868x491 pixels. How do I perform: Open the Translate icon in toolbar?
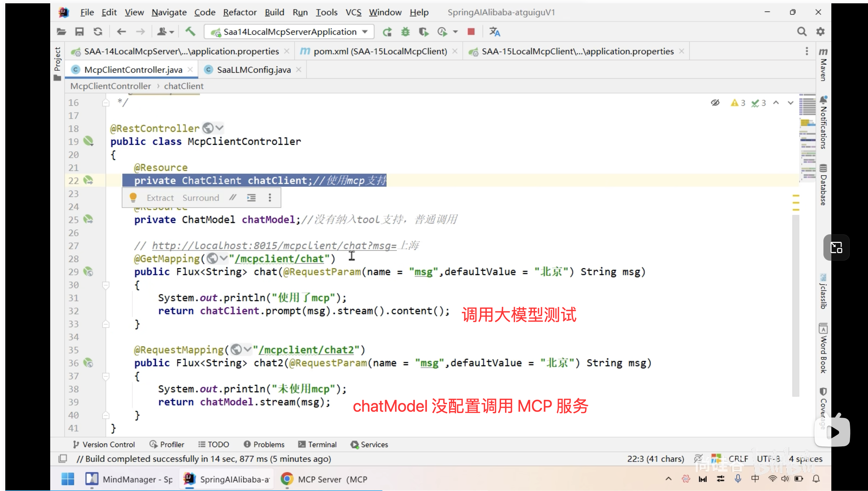(494, 32)
